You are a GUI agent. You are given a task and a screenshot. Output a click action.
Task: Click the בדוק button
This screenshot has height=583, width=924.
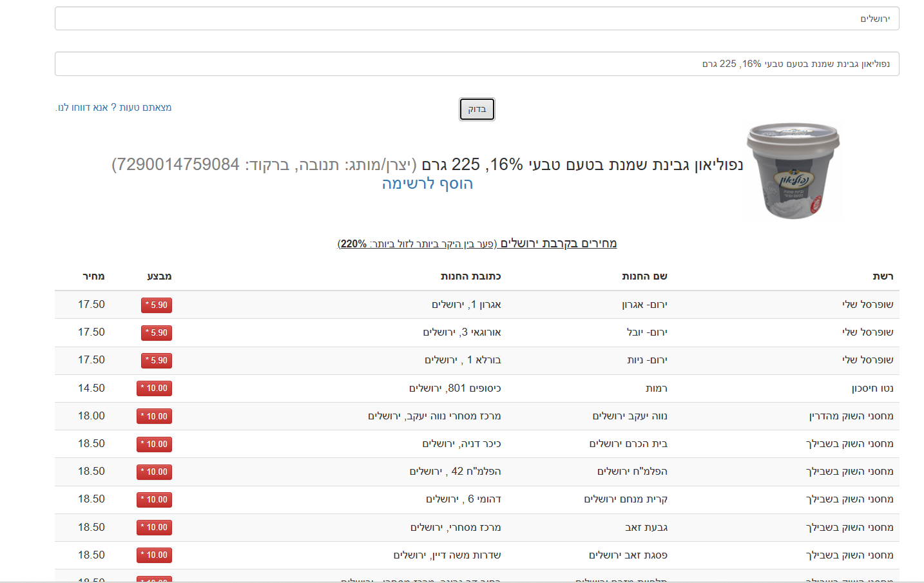pos(476,109)
